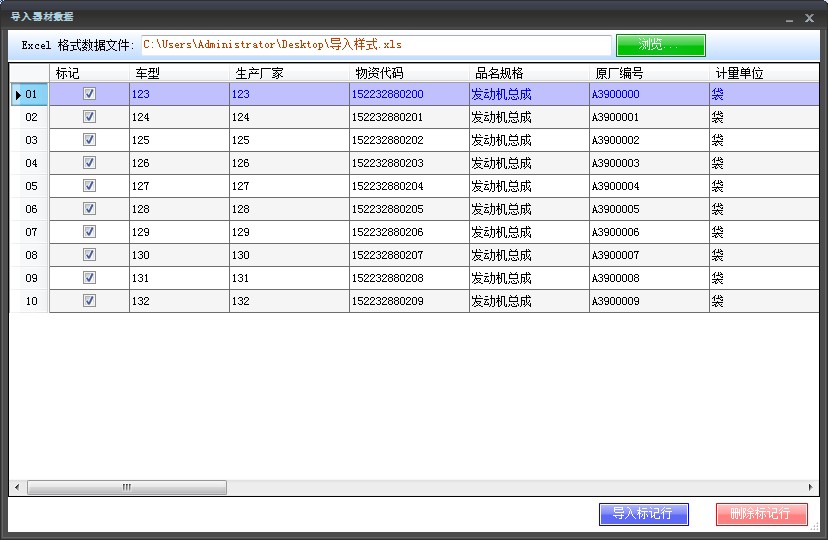Click the 车型 column header
Screen dimensions: 828x540
click(x=179, y=73)
